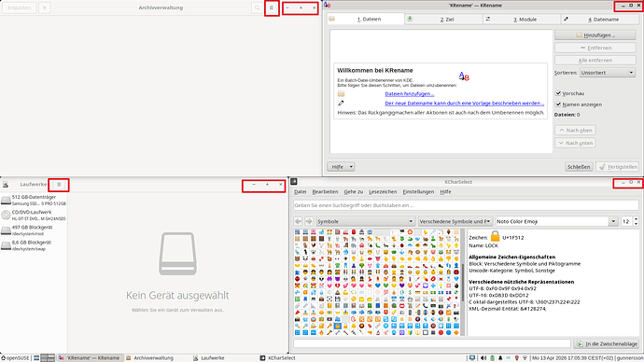The width and height of the screenshot is (644, 362).
Task: Click the Nach oben button
Action: pos(575,130)
